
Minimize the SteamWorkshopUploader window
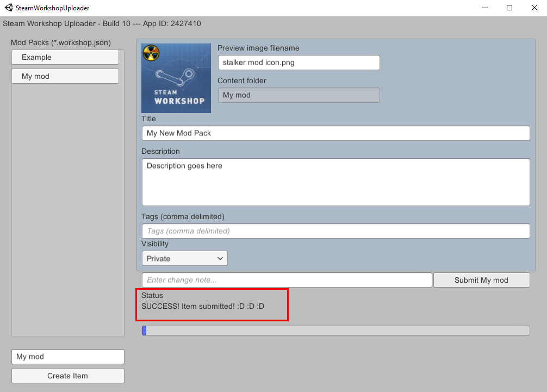tap(485, 8)
